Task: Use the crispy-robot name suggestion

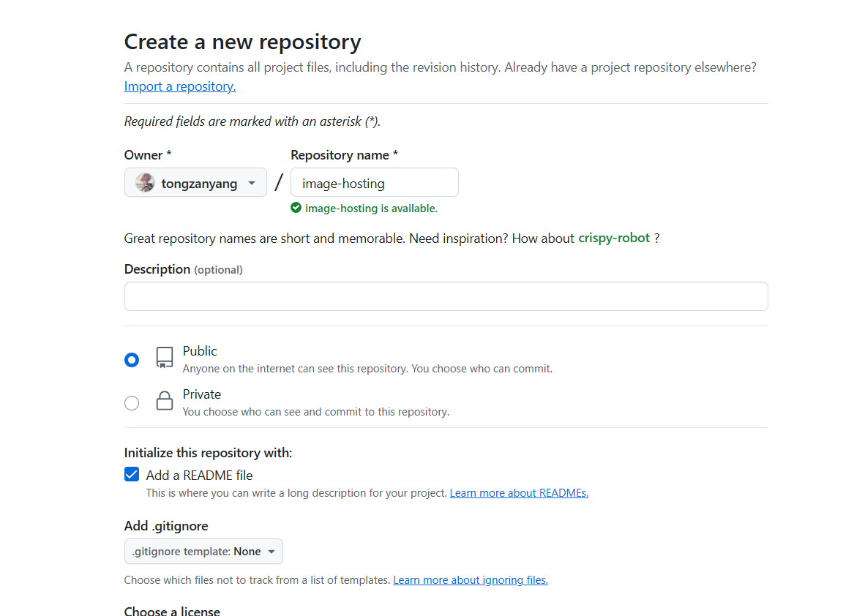Action: (x=614, y=238)
